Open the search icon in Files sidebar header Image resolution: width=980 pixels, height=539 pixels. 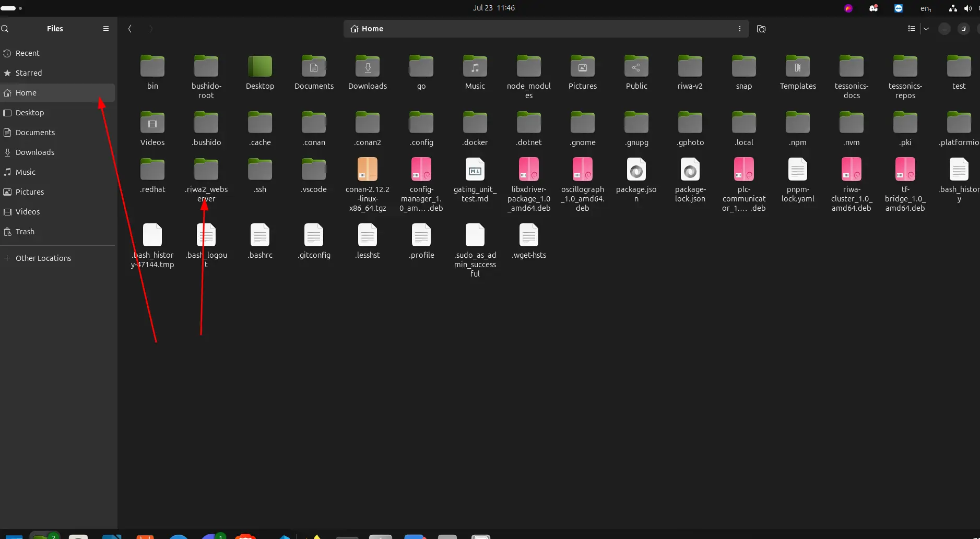click(5, 29)
